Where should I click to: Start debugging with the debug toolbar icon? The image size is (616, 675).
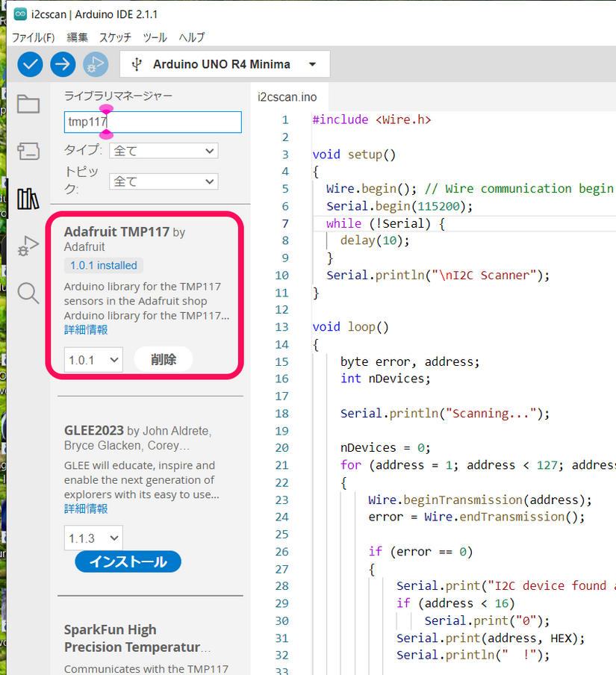pyautogui.click(x=96, y=64)
